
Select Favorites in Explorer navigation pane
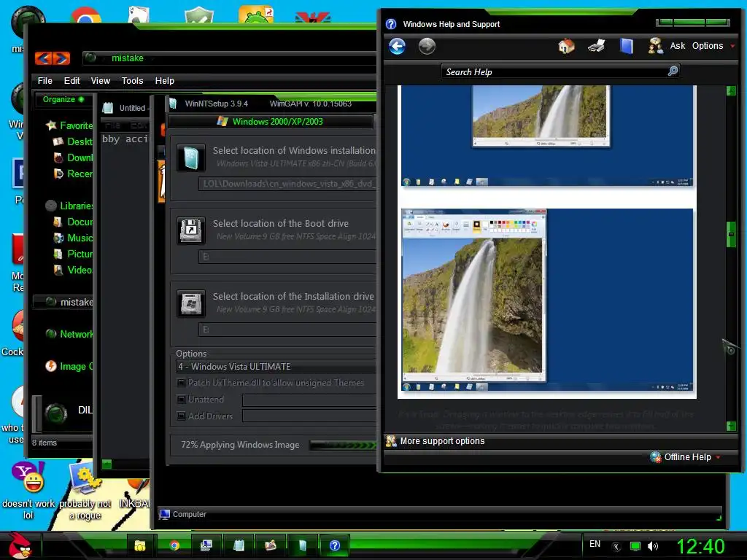(69, 125)
